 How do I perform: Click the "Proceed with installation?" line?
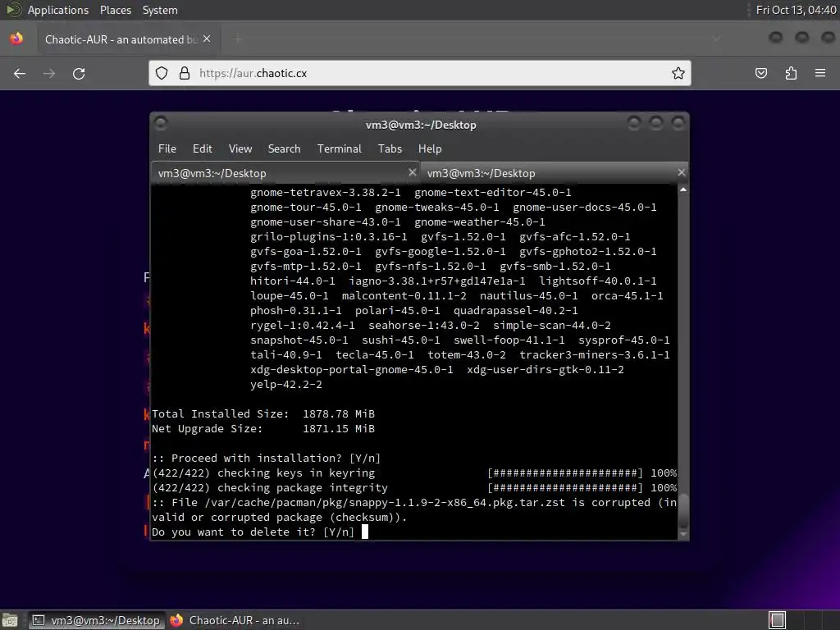click(x=266, y=458)
